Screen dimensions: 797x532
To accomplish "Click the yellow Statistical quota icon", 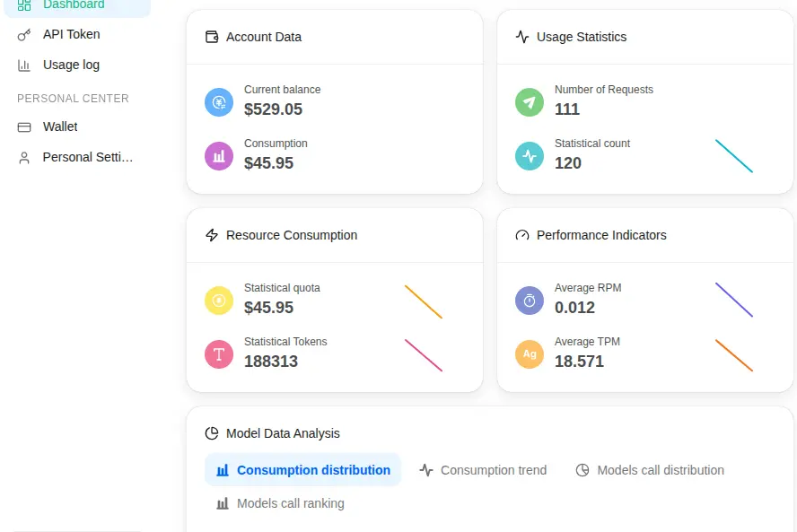I will [x=219, y=301].
